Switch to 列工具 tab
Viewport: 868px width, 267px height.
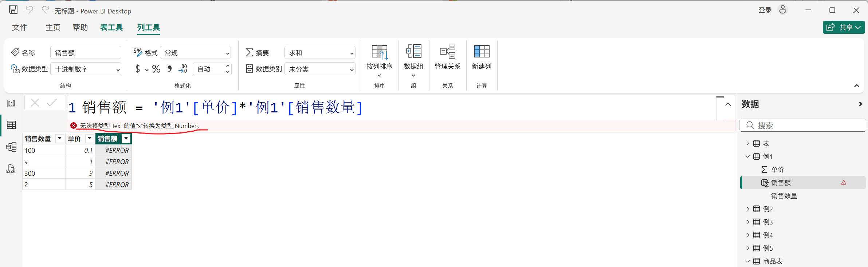149,27
